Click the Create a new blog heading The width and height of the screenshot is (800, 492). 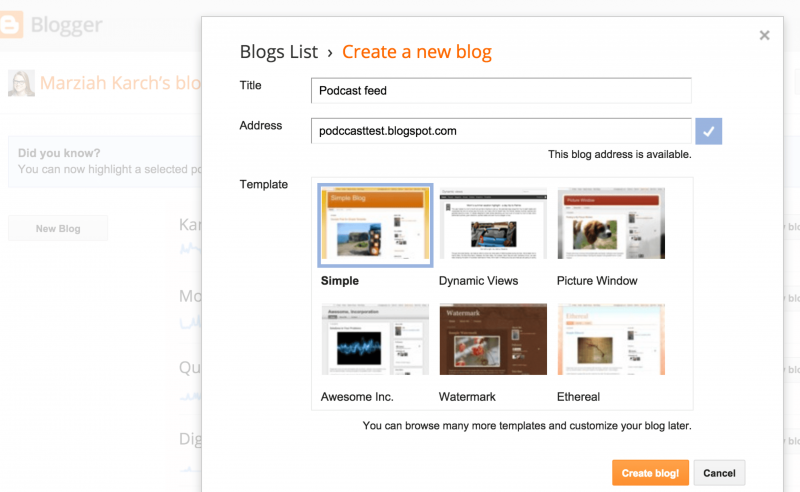point(417,52)
